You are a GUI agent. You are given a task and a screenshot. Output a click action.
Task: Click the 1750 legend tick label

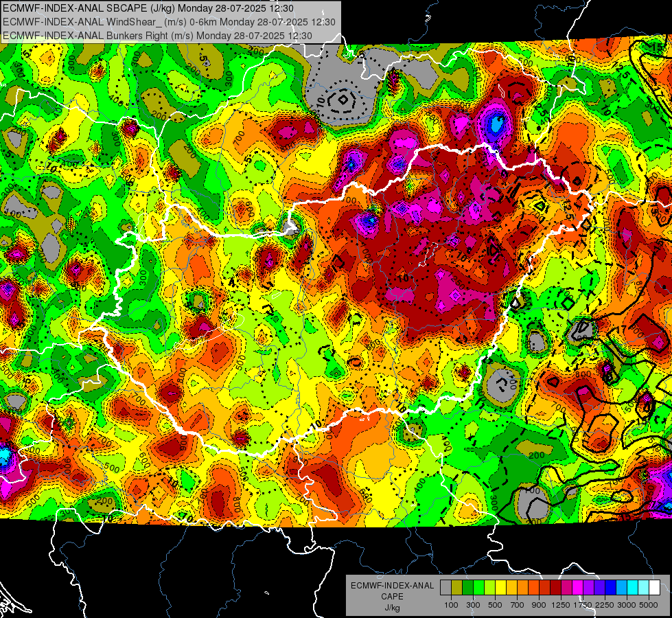pos(583,605)
